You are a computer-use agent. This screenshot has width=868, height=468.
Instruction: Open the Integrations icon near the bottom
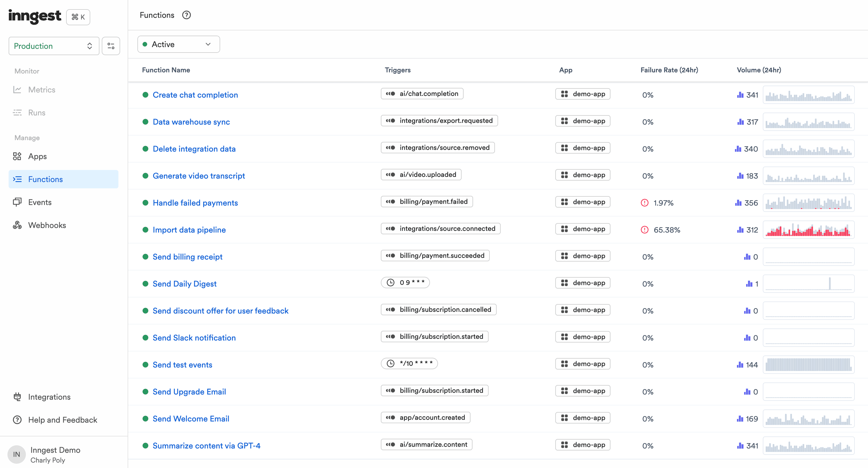click(17, 397)
